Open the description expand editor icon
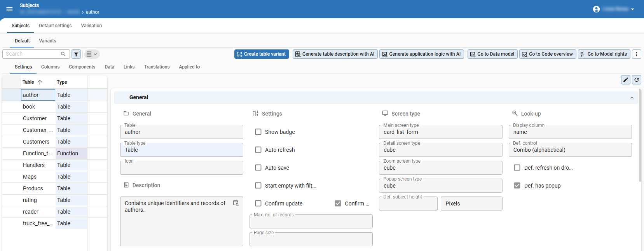 [x=236, y=203]
